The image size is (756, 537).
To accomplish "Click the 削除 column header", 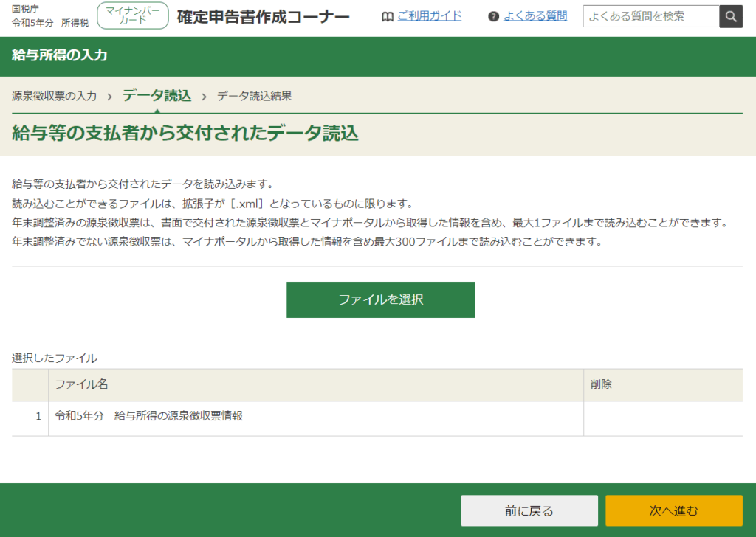I will (601, 384).
